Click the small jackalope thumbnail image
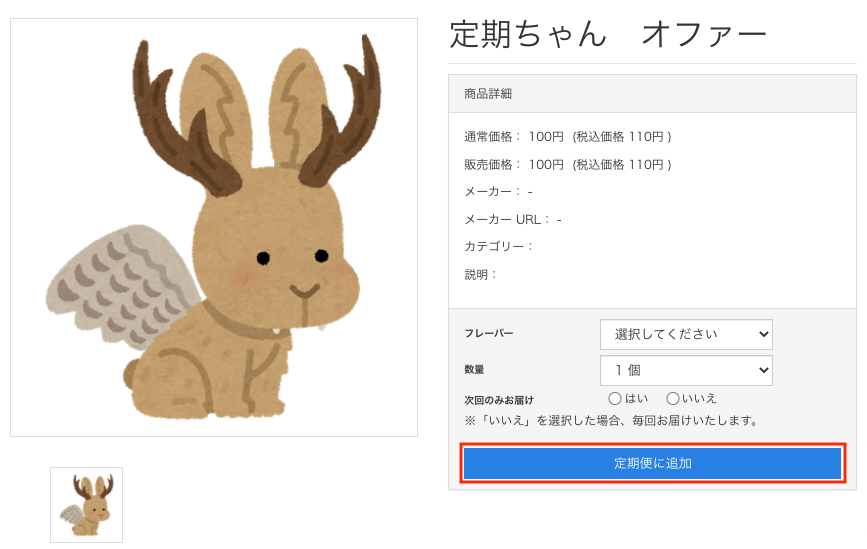Viewport: 867px width, 549px height. click(x=86, y=505)
